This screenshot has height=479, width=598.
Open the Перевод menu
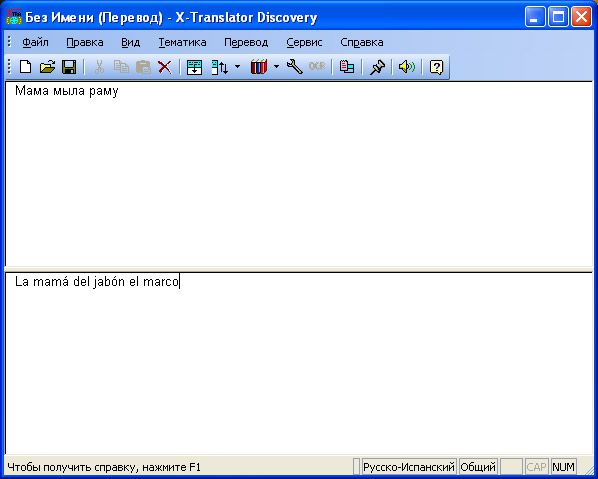pos(246,42)
